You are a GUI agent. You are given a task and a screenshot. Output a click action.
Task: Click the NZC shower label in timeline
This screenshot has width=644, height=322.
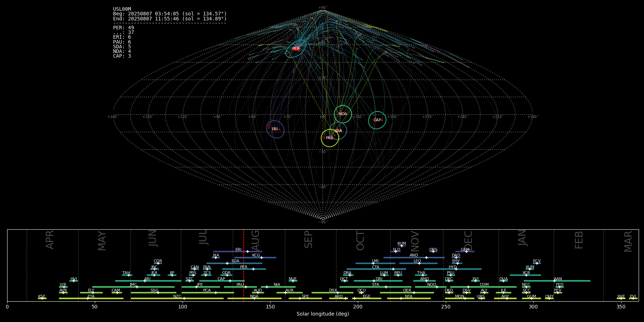177,297
